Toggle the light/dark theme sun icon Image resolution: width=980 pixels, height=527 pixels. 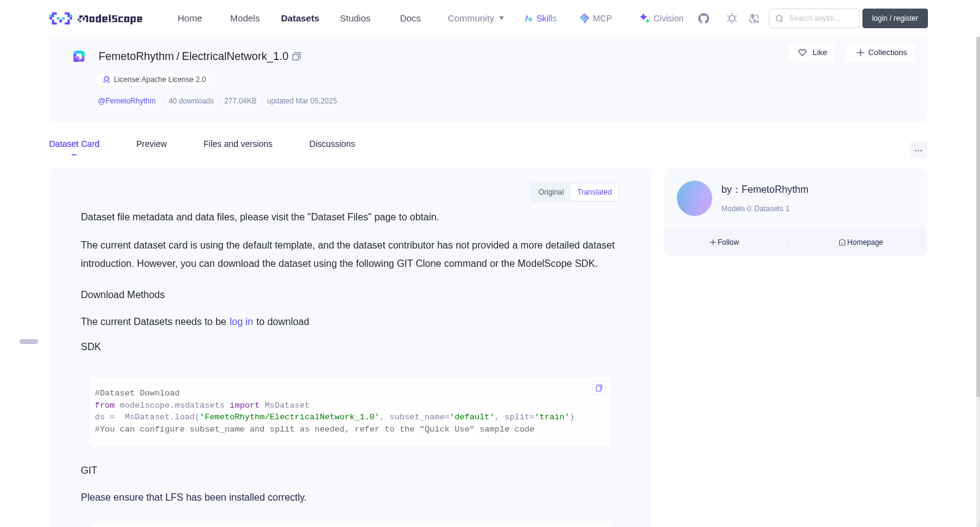pos(732,18)
